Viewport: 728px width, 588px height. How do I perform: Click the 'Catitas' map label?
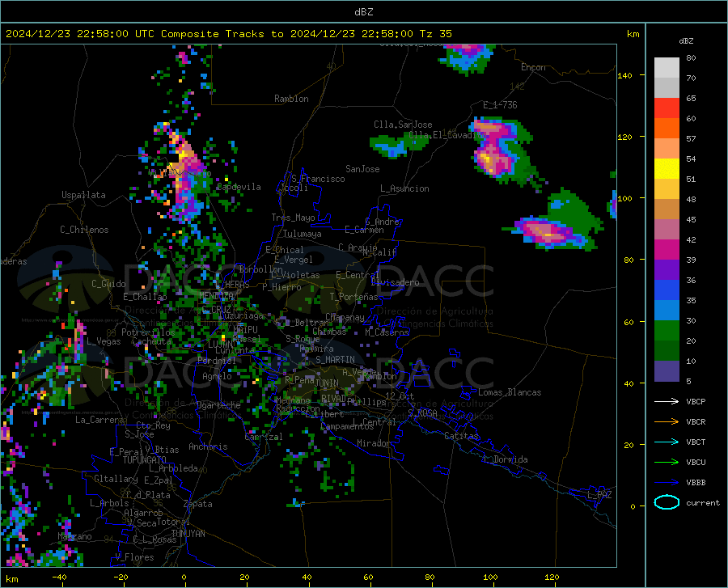click(461, 436)
